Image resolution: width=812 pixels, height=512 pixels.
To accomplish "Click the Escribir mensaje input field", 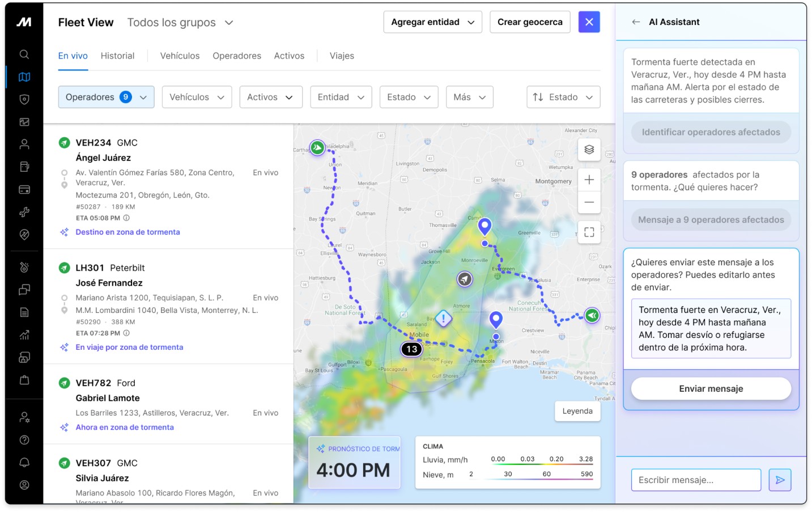I will (695, 480).
